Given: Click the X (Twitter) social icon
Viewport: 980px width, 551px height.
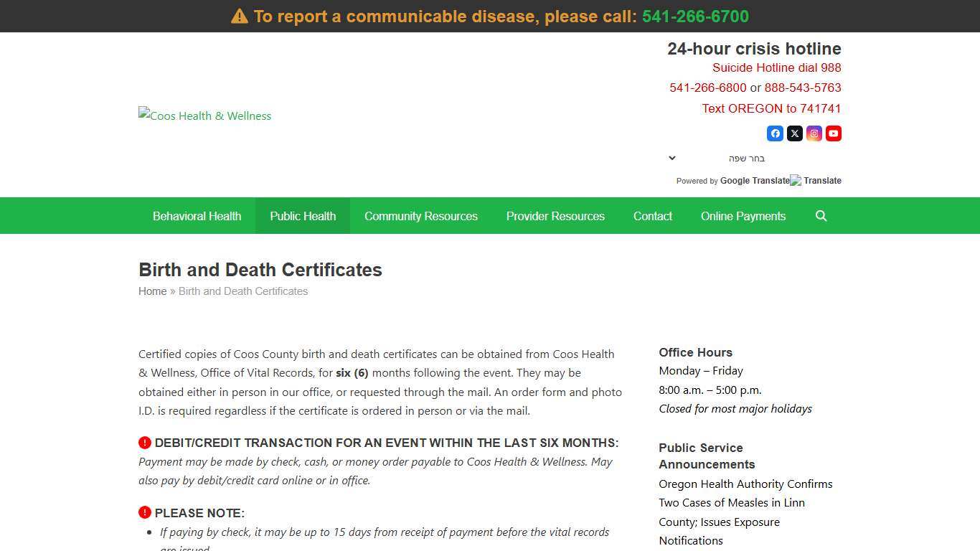Looking at the screenshot, I should (794, 133).
